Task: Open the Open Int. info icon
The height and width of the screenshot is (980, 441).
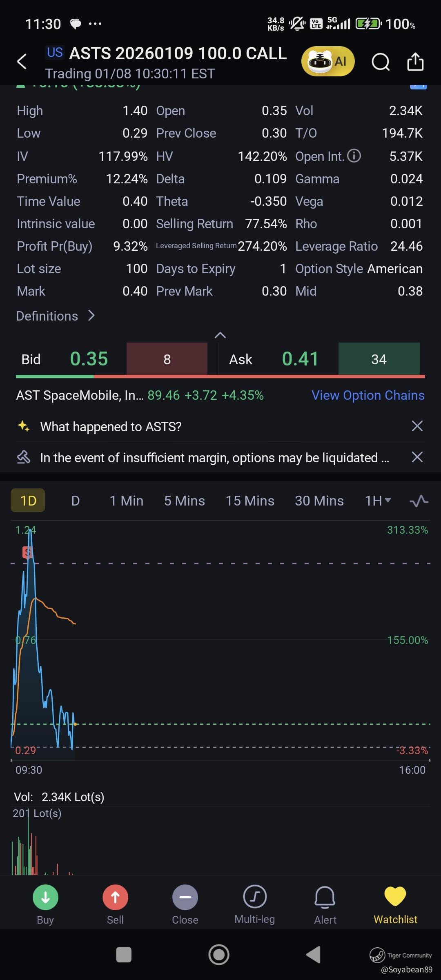Action: pos(354,156)
